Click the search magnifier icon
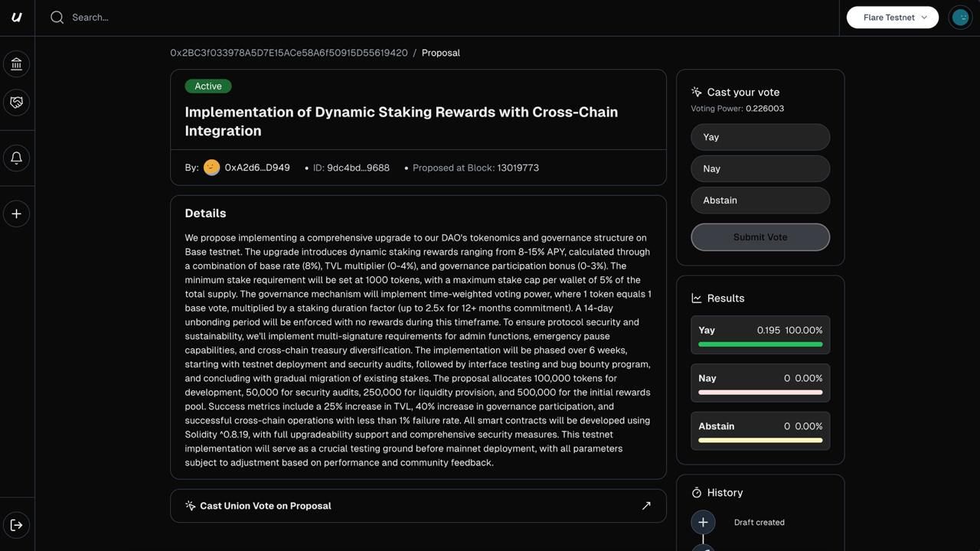The height and width of the screenshot is (551, 980). tap(57, 17)
